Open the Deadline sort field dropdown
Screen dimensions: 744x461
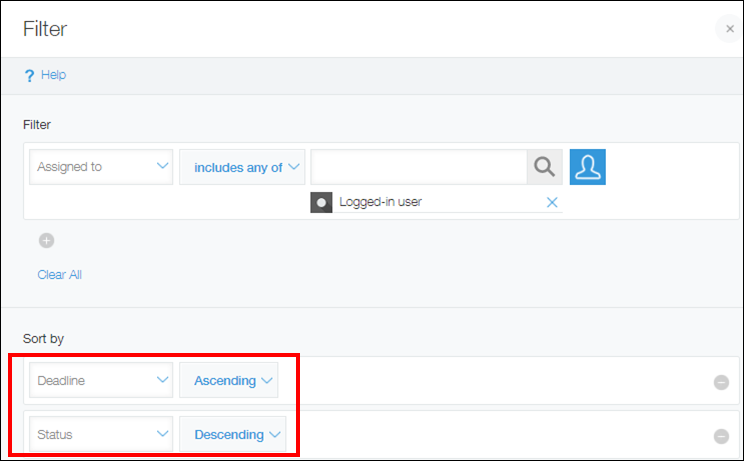(x=101, y=381)
